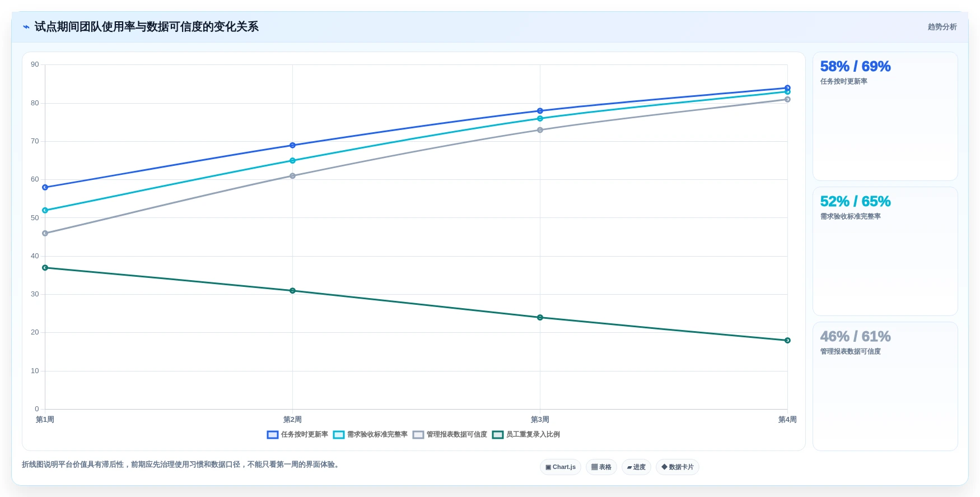The height and width of the screenshot is (497, 980).
Task: Select the 数据卡片 tag chip
Action: [678, 467]
